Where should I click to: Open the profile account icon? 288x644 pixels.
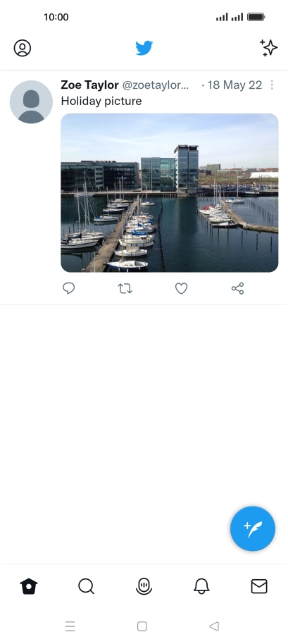click(x=22, y=48)
